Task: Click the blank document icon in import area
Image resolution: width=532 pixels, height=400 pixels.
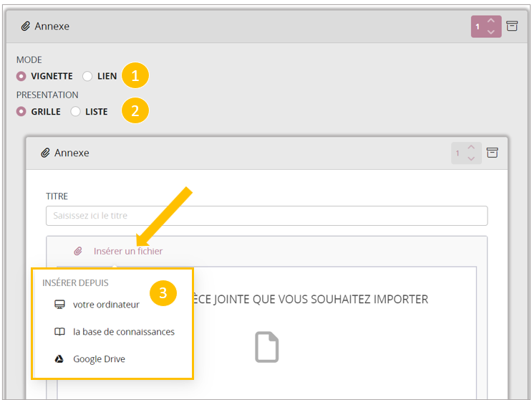Action: pos(266,347)
